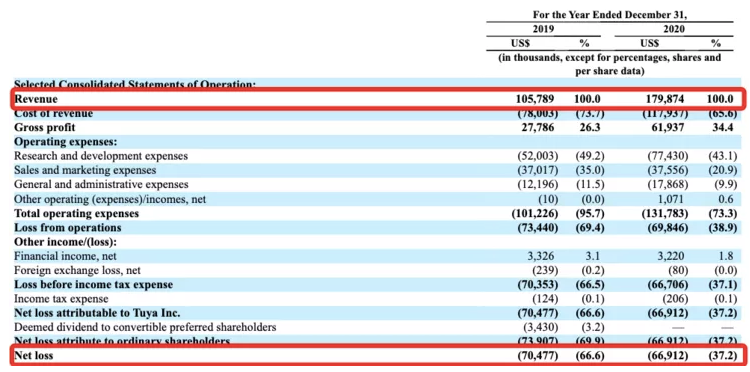The height and width of the screenshot is (372, 750).
Task: Select foreign exchange loss (239)
Action: coord(545,270)
